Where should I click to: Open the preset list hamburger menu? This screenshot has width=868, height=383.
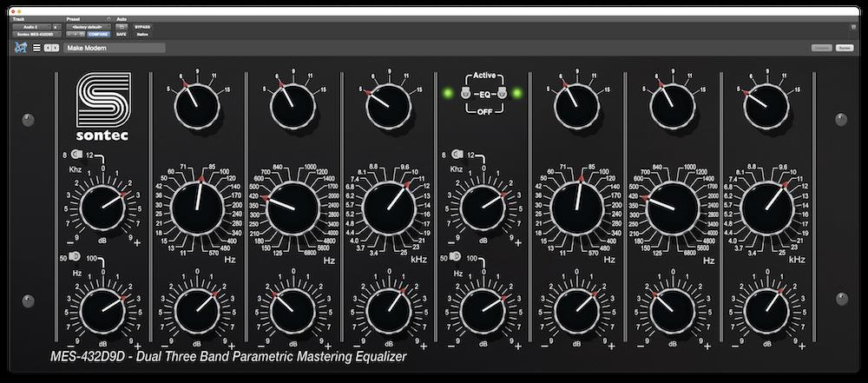36,48
